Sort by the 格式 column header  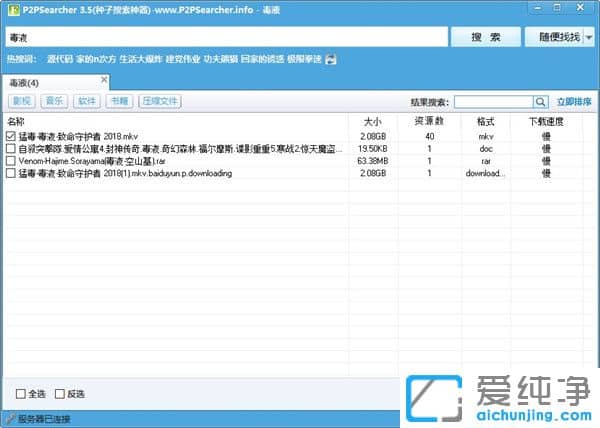tap(486, 122)
